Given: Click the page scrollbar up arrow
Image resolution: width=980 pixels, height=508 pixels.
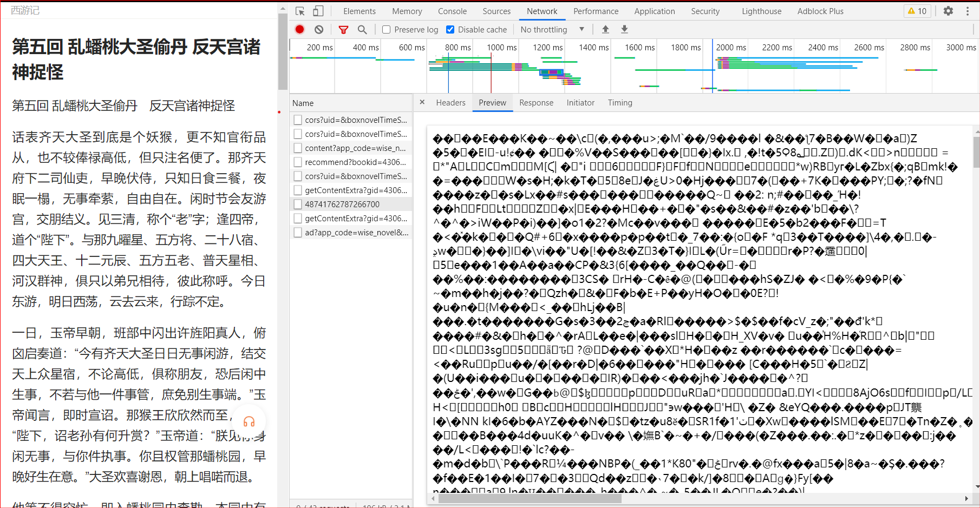Looking at the screenshot, I should (x=283, y=8).
